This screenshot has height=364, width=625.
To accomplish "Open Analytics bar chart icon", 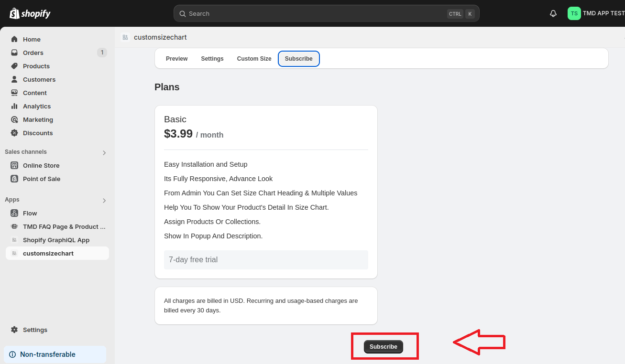I will 14,106.
